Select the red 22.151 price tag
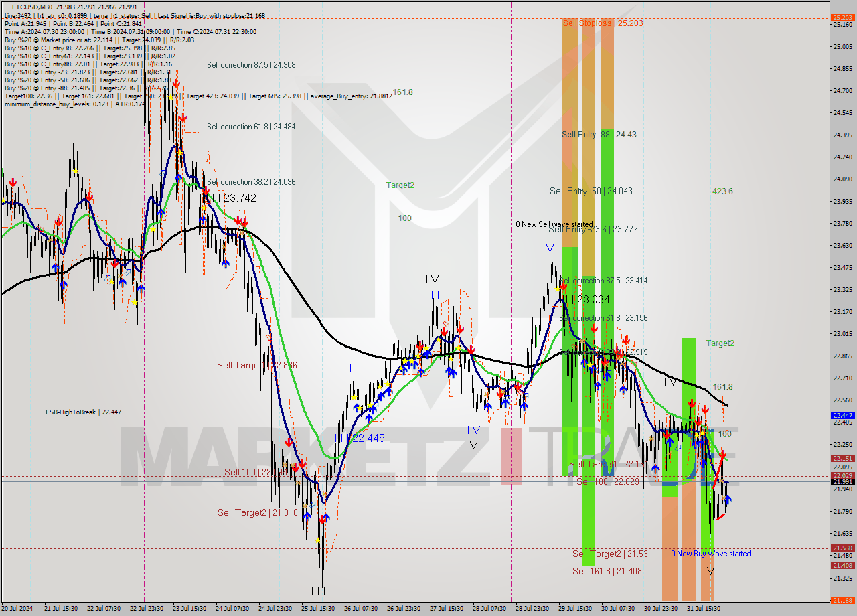Screen dimensions: 857x616 [842, 459]
